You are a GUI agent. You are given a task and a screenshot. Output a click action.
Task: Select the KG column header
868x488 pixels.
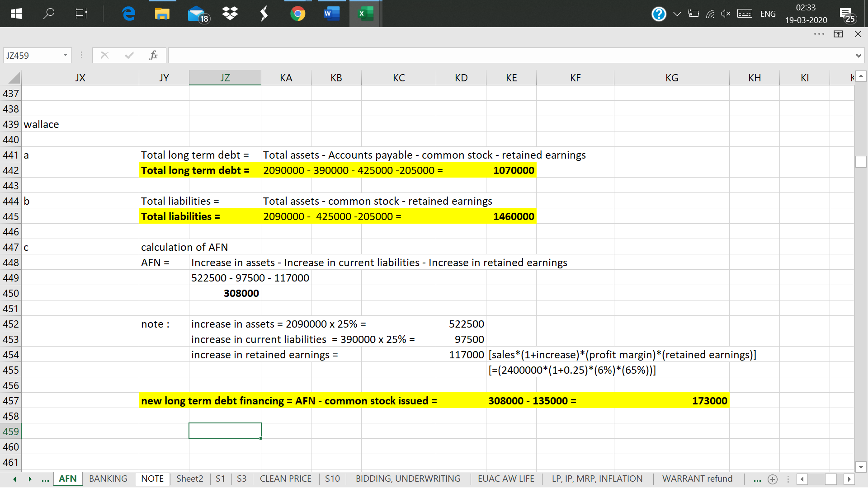coord(671,78)
